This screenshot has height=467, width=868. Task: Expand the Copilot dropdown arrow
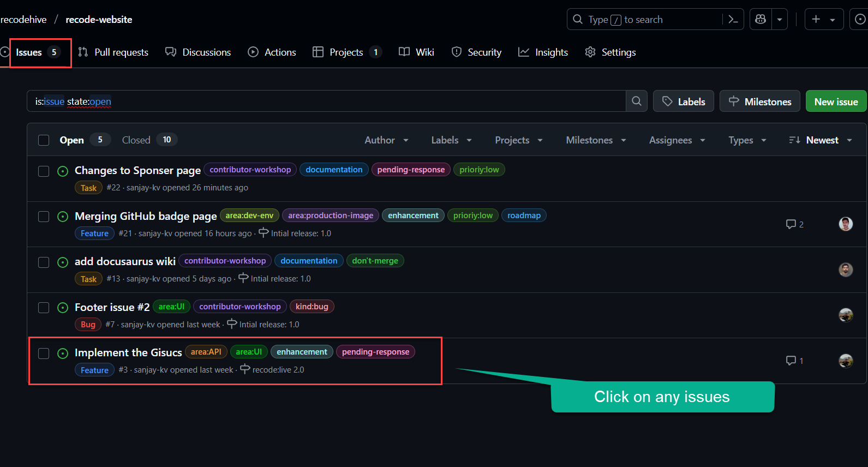[x=780, y=20]
